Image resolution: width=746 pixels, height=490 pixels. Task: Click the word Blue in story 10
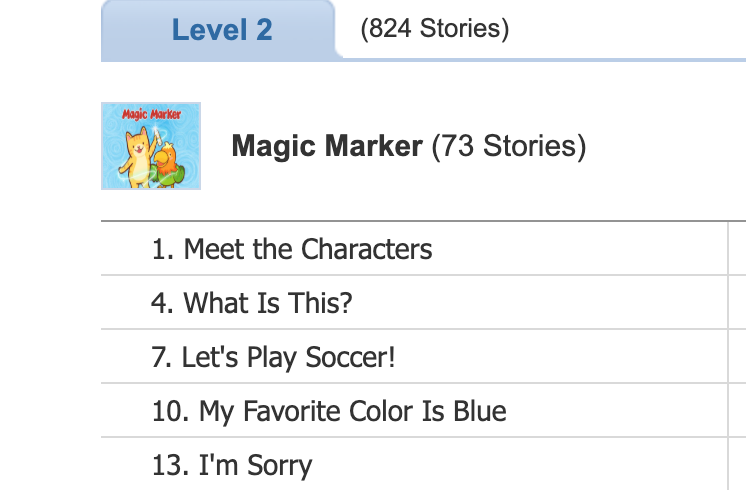[x=479, y=411]
